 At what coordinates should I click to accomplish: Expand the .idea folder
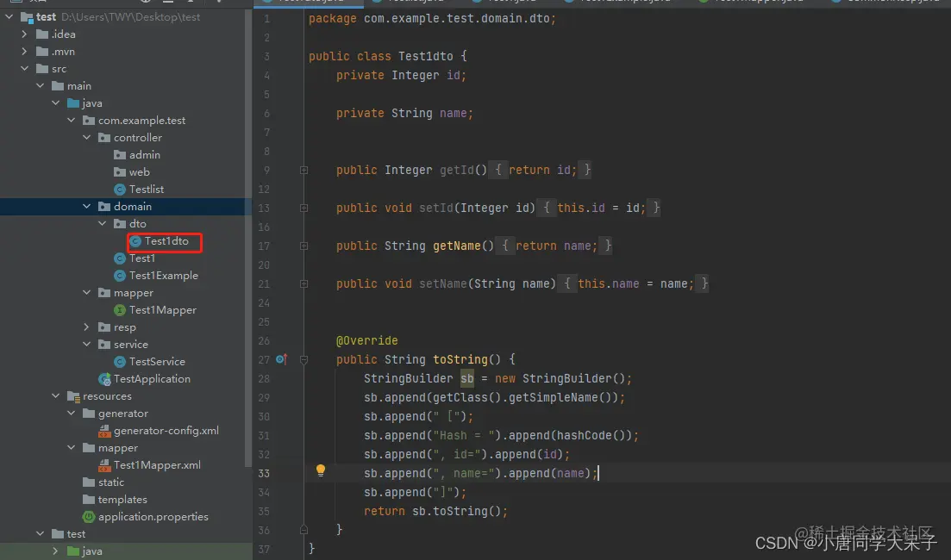tap(24, 34)
